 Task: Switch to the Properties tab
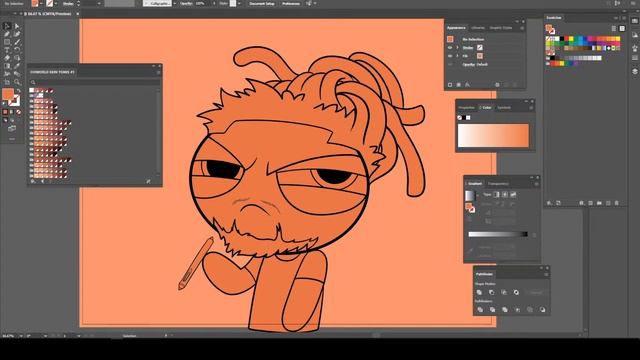pos(466,108)
